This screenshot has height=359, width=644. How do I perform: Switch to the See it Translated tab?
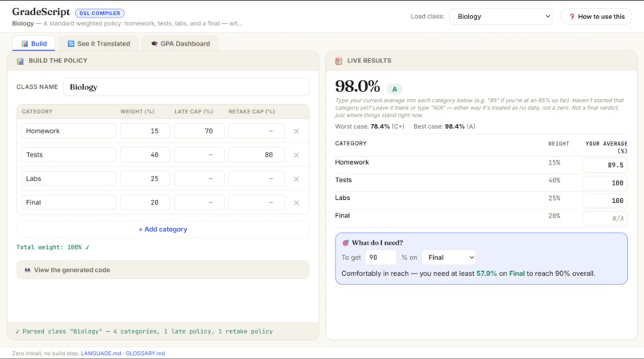pyautogui.click(x=98, y=44)
